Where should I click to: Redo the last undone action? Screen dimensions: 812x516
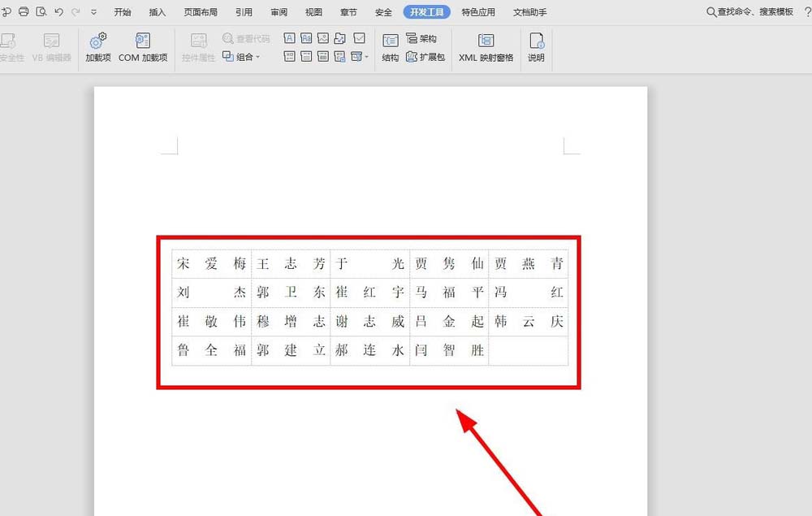click(x=76, y=11)
